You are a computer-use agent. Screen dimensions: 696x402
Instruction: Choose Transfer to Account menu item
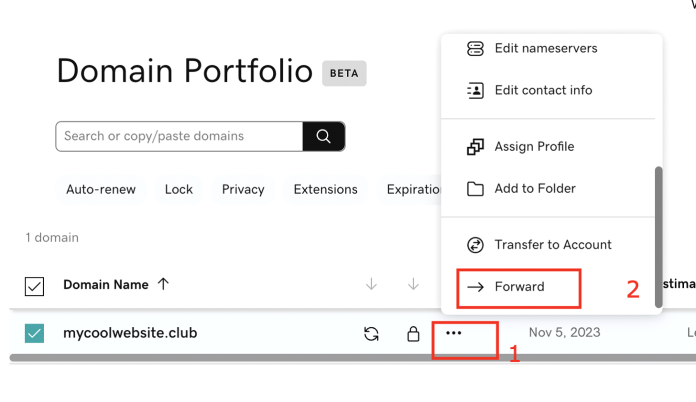tap(553, 244)
